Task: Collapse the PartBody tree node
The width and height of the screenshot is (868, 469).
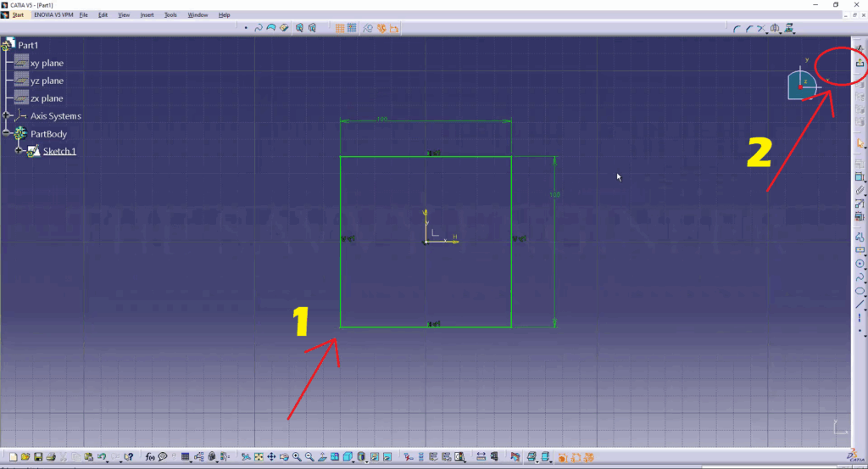Action: (7, 133)
